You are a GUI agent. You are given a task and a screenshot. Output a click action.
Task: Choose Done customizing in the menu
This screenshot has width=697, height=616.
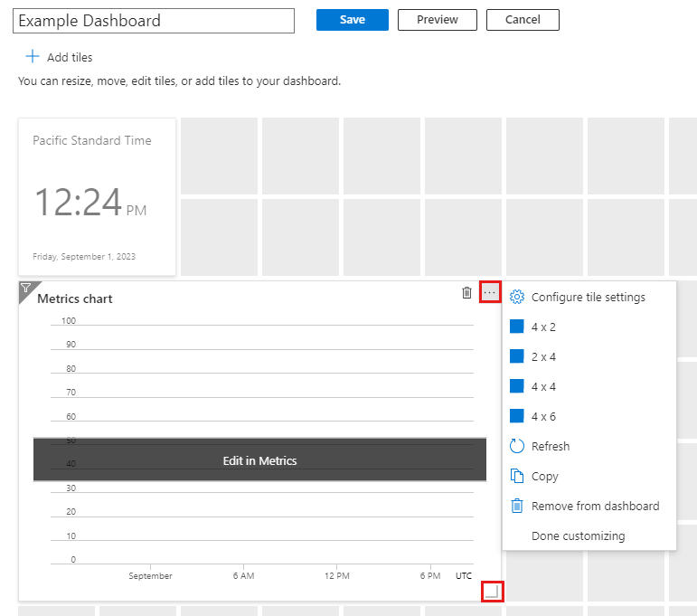578,535
